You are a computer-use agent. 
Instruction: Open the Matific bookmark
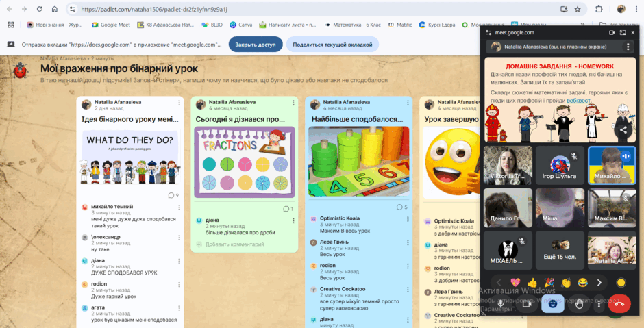[400, 25]
